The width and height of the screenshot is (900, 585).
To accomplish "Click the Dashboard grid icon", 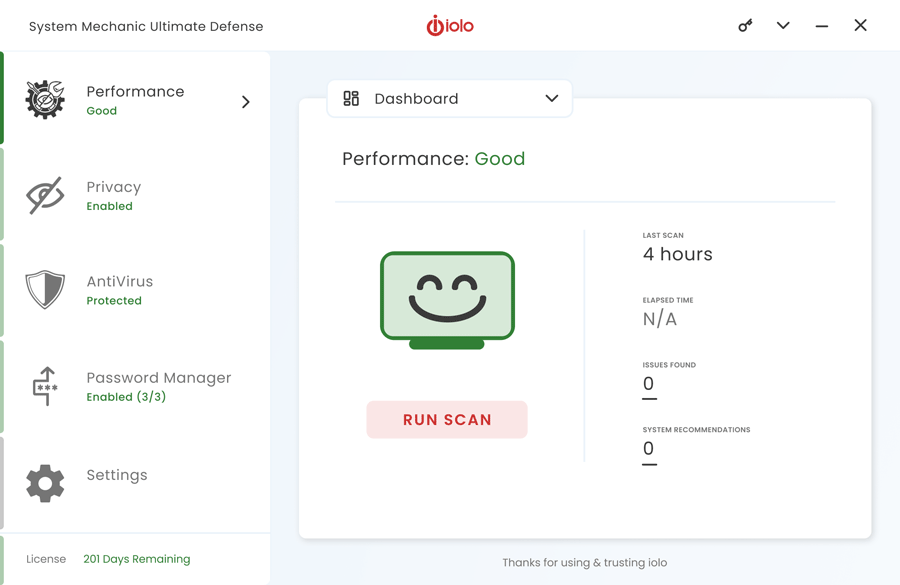I will 351,98.
